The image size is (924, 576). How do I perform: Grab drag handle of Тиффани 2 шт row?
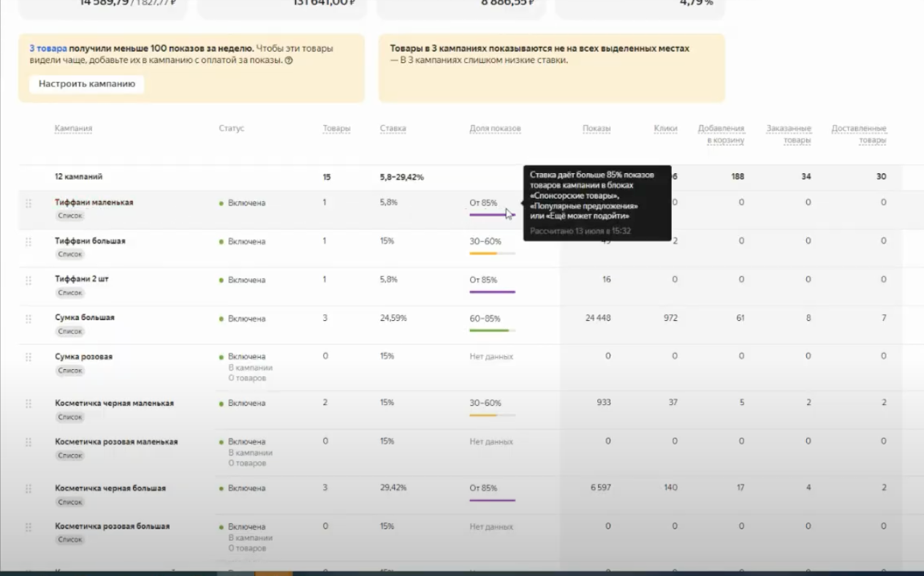click(x=29, y=281)
